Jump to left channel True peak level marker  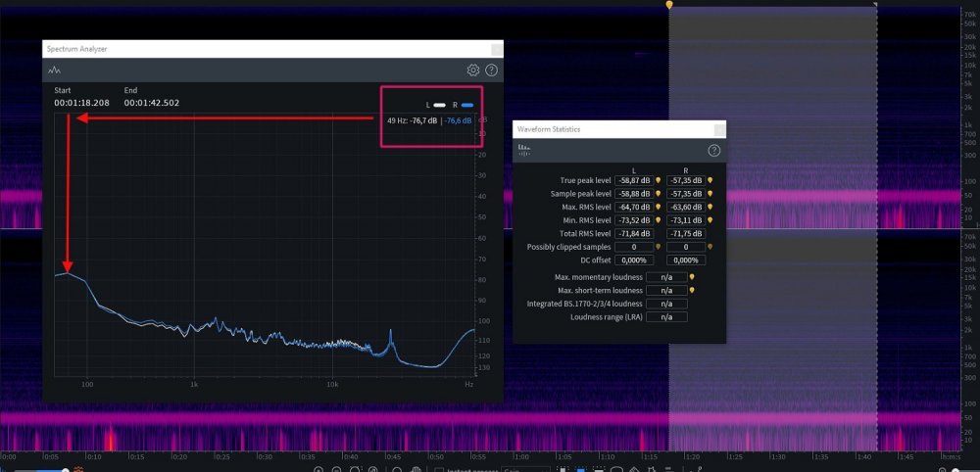coord(658,180)
